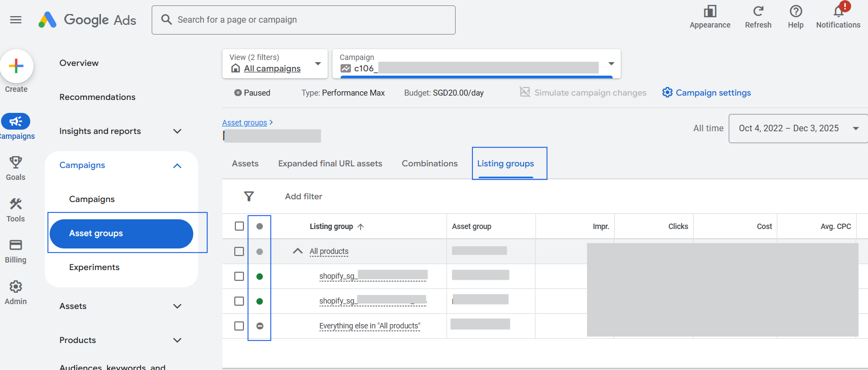Click the Budget SGD20.00/day text
Image resolution: width=868 pixels, height=370 pixels.
[x=444, y=93]
